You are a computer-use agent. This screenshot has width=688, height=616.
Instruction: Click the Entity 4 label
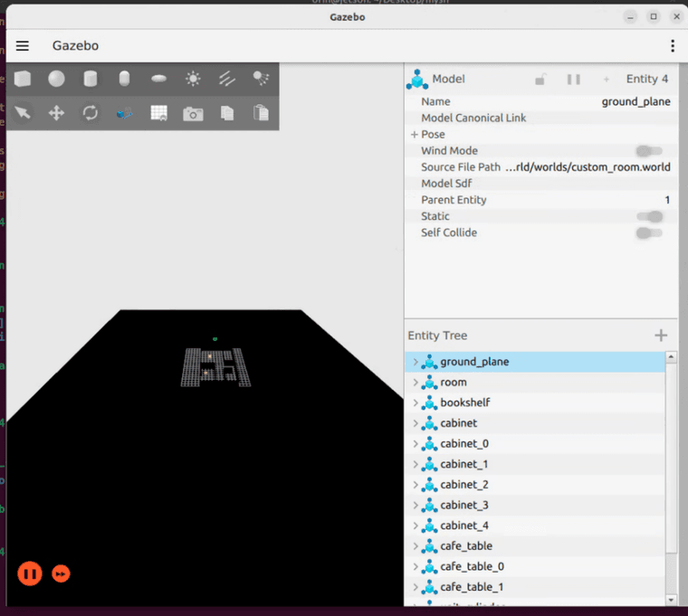click(x=646, y=79)
